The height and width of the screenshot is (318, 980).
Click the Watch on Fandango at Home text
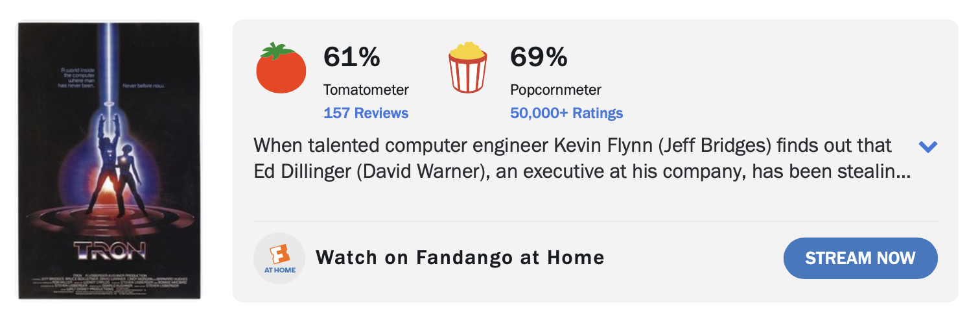[x=460, y=258]
